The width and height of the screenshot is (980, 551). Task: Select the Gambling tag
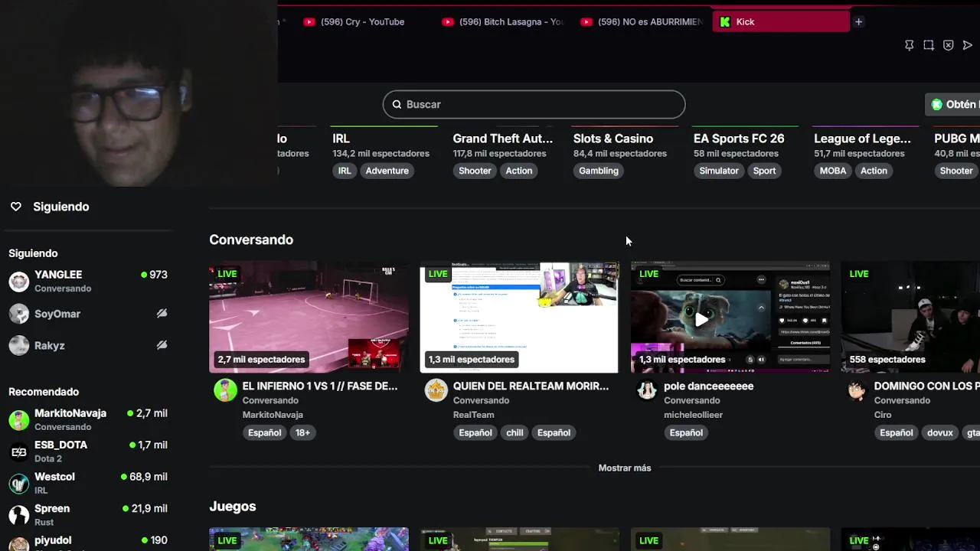coord(598,171)
